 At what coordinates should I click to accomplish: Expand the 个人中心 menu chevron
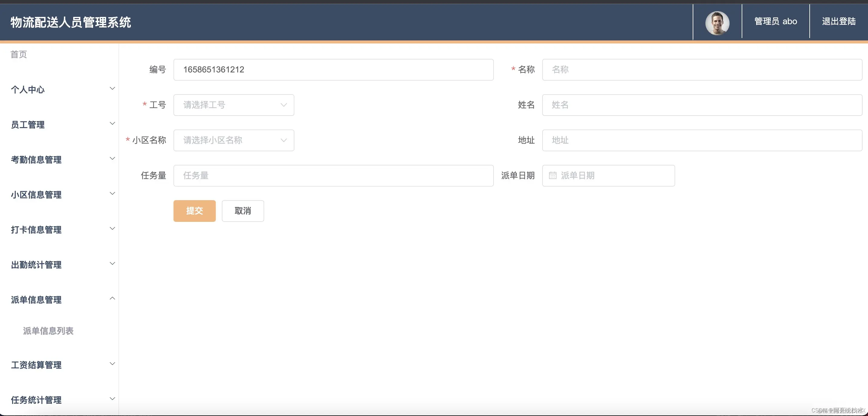112,88
